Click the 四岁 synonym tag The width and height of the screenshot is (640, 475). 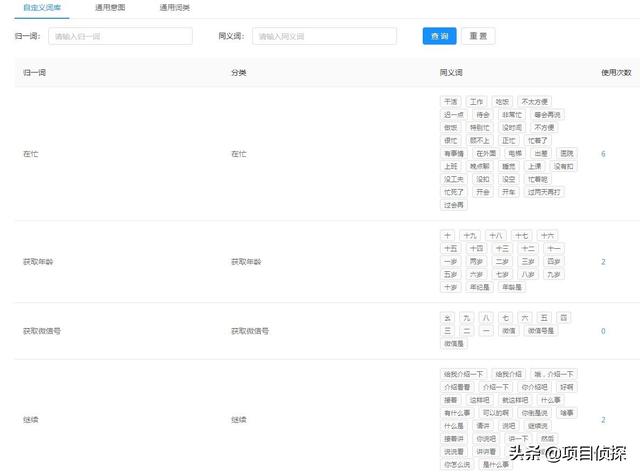(554, 262)
